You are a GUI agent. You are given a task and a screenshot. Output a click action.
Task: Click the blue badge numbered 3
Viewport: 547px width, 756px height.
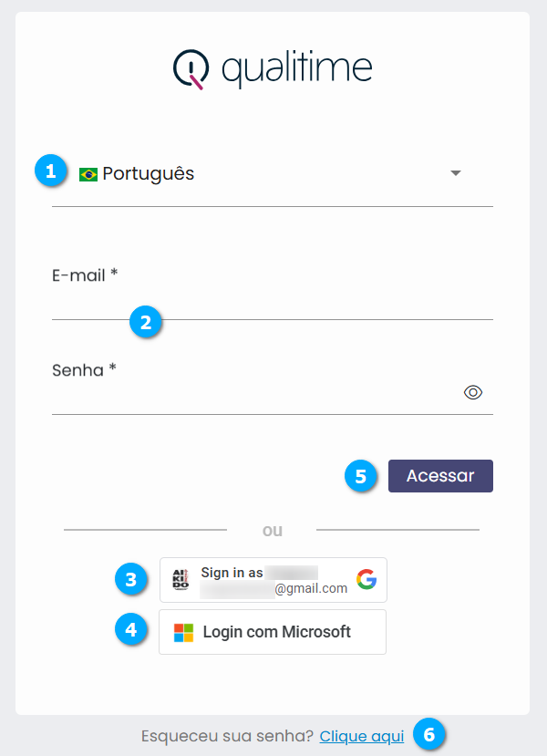click(x=131, y=579)
